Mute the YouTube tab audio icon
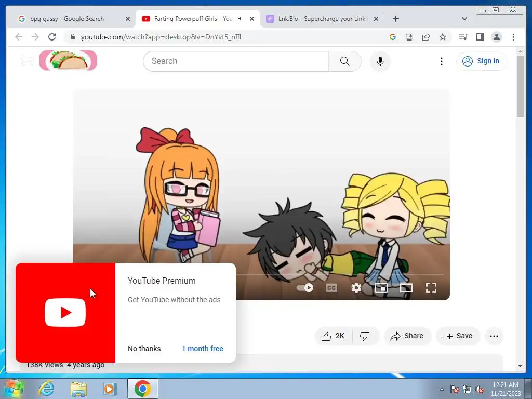This screenshot has width=532, height=399. coord(241,19)
